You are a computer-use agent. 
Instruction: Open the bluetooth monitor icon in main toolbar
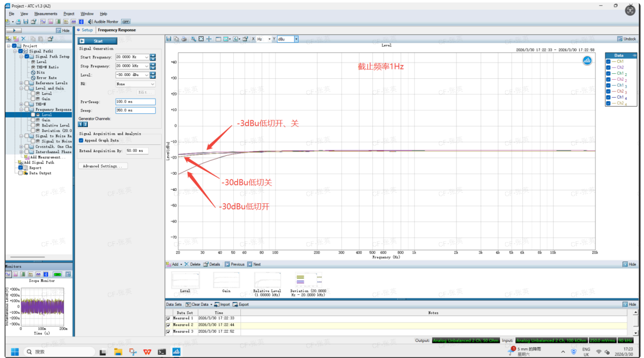tap(81, 22)
